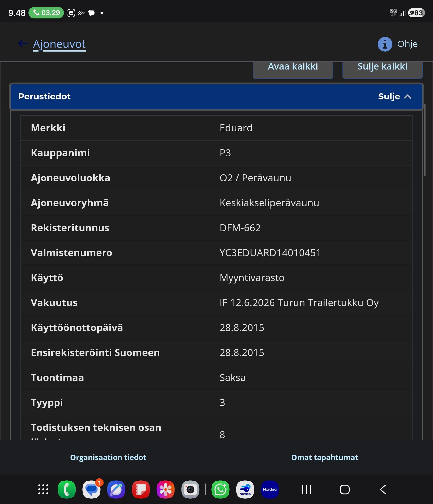Open the white Nordea ID app
Viewport: 433px width, 504px height.
[x=245, y=489]
